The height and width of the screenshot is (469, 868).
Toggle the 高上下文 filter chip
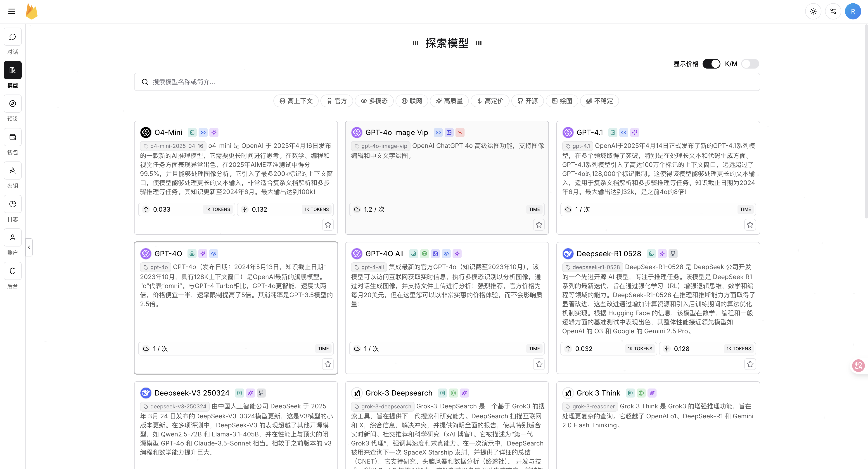click(296, 101)
